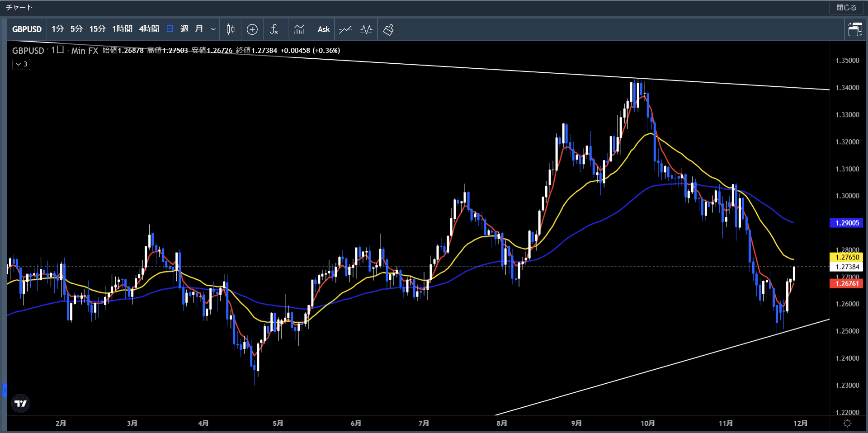Click the 終値1.27384 value in legend

click(256, 51)
